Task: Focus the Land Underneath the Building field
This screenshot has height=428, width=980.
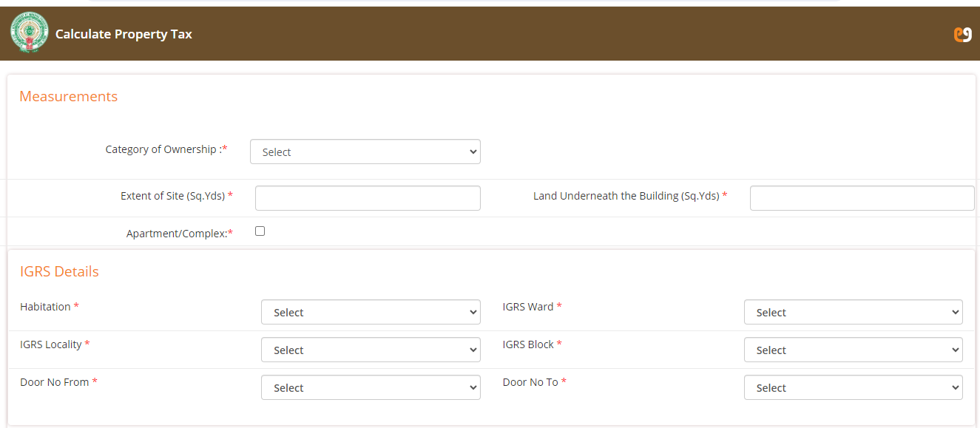Action: (862, 197)
